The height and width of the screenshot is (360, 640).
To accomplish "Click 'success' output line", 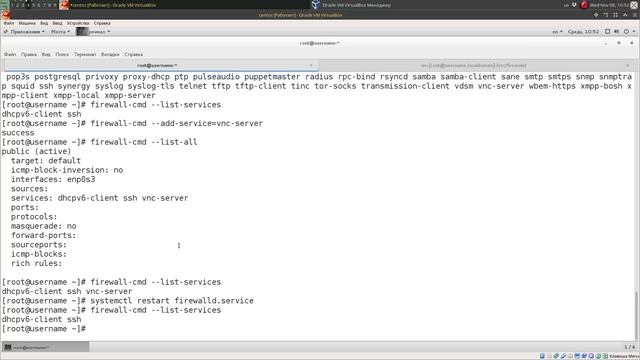I will pyautogui.click(x=18, y=133).
